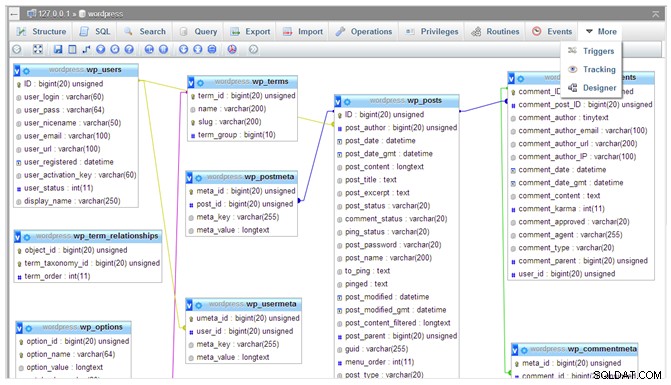Viewport: 671px width, 385px height.
Task: Select the Export tab
Action: coord(250,32)
